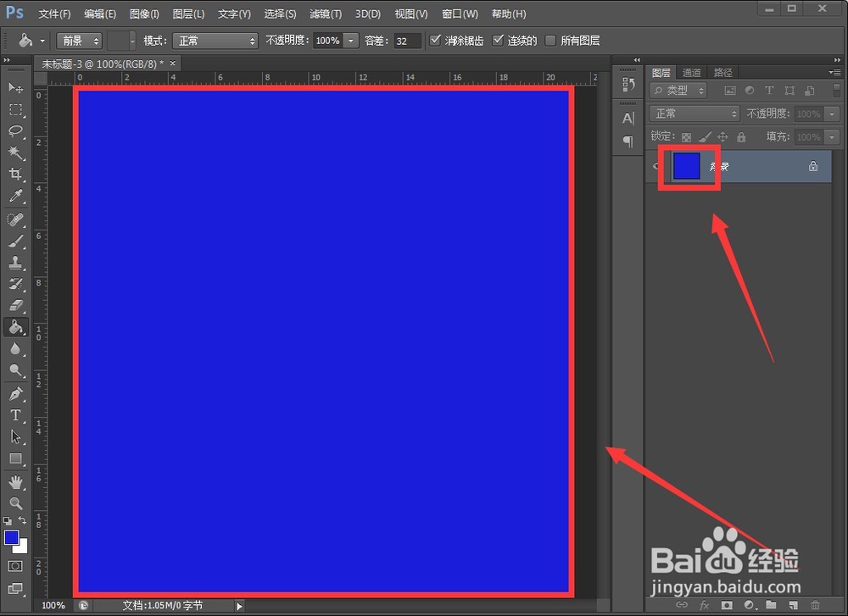Filter layers by adjustment layers
848x616 pixels.
pos(750,90)
